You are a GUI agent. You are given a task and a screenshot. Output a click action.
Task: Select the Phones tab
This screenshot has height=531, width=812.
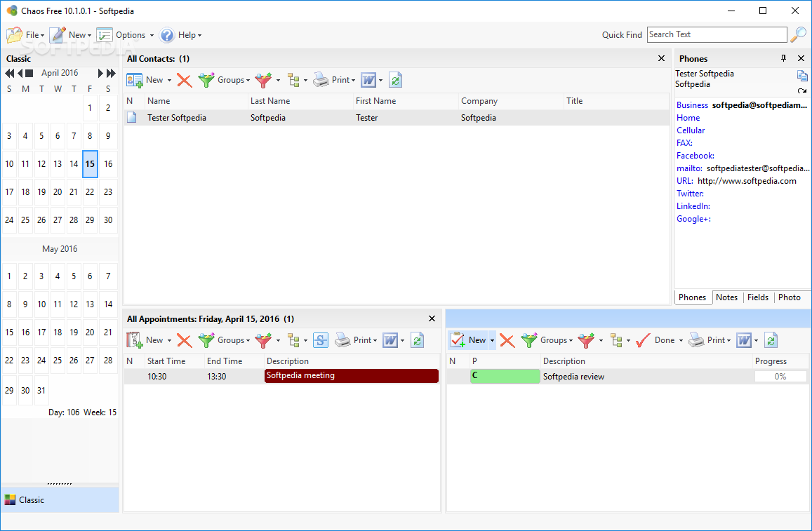click(693, 297)
